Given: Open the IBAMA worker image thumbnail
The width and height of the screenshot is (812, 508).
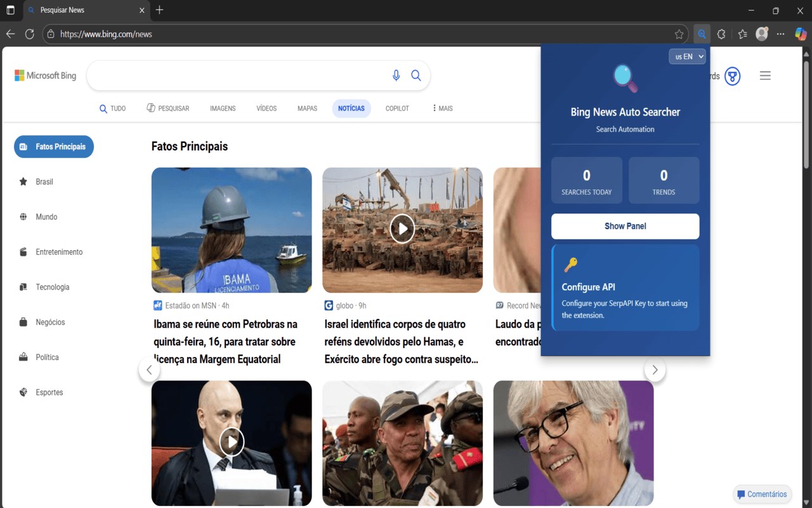Looking at the screenshot, I should pos(232,230).
